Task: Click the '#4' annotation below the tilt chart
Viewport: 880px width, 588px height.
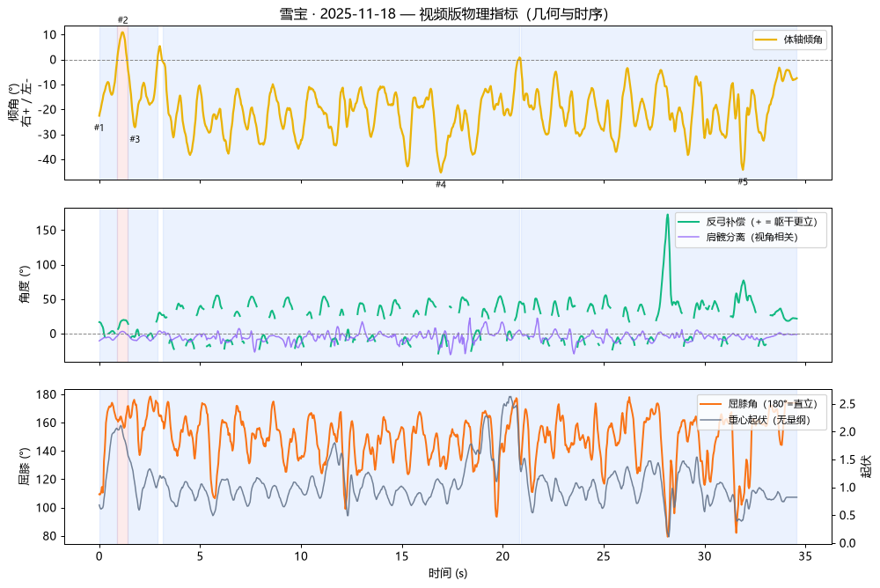Action: click(x=441, y=184)
